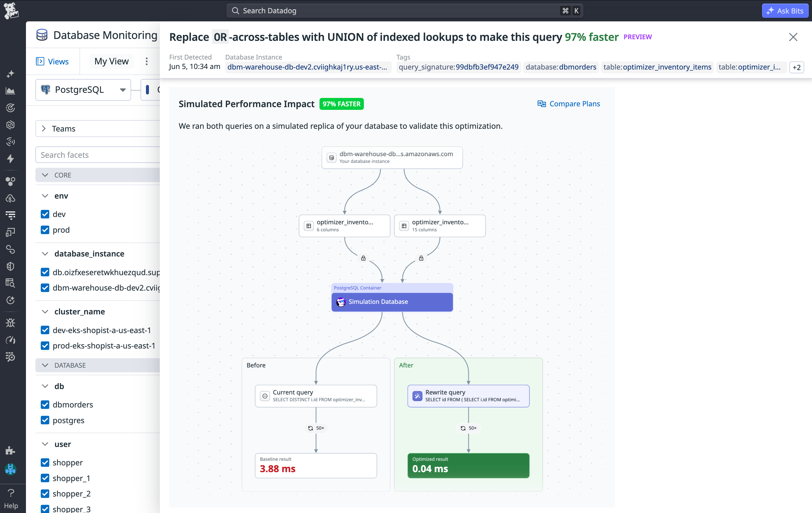The height and width of the screenshot is (513, 812).
Task: Collapse the cluster_name facet group
Action: click(45, 311)
